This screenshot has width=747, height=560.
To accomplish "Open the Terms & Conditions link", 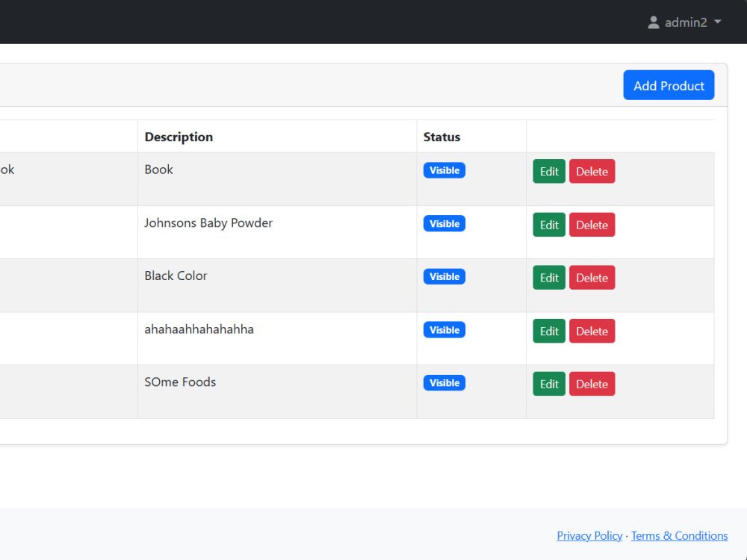I will (679, 535).
